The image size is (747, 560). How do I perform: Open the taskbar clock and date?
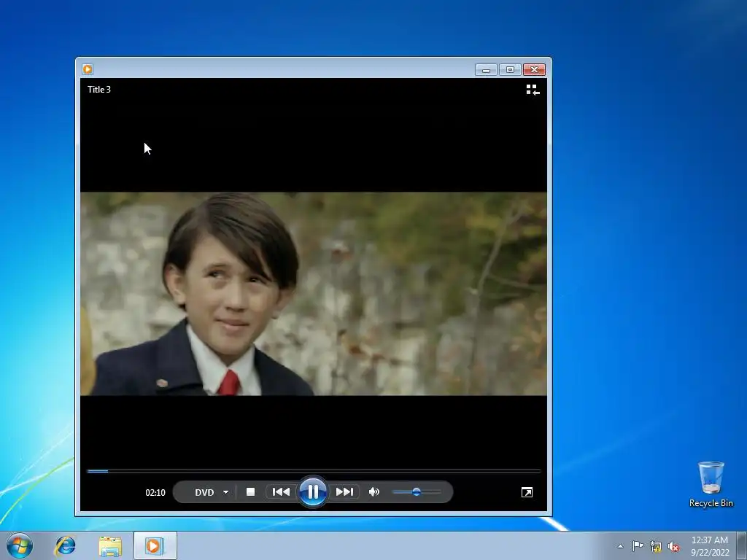[710, 546]
